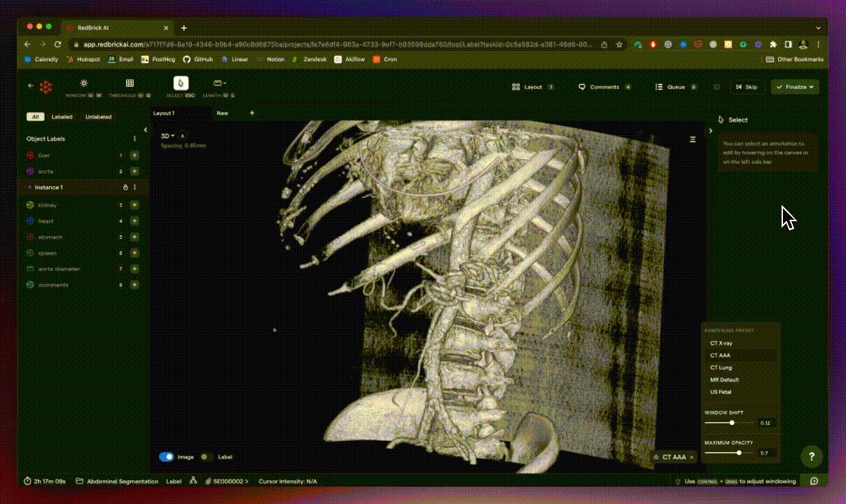Open Length tool variants dropdown arrow
The width and height of the screenshot is (846, 504).
tap(225, 83)
